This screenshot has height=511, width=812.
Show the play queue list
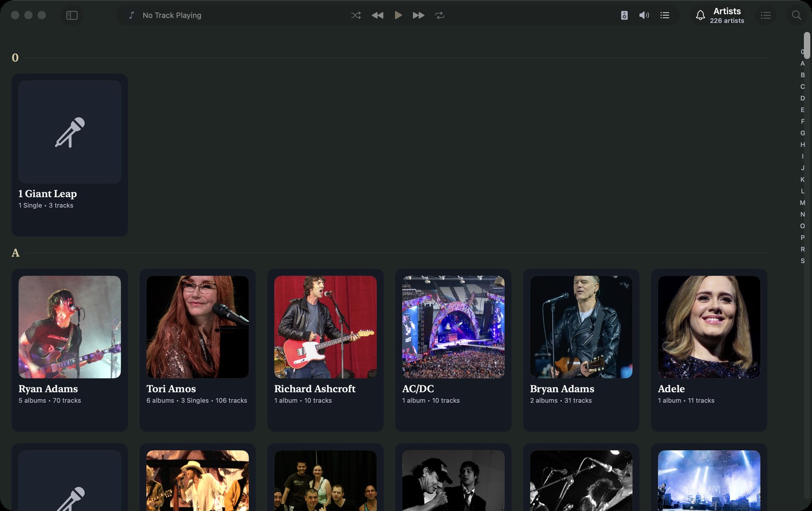coord(665,15)
